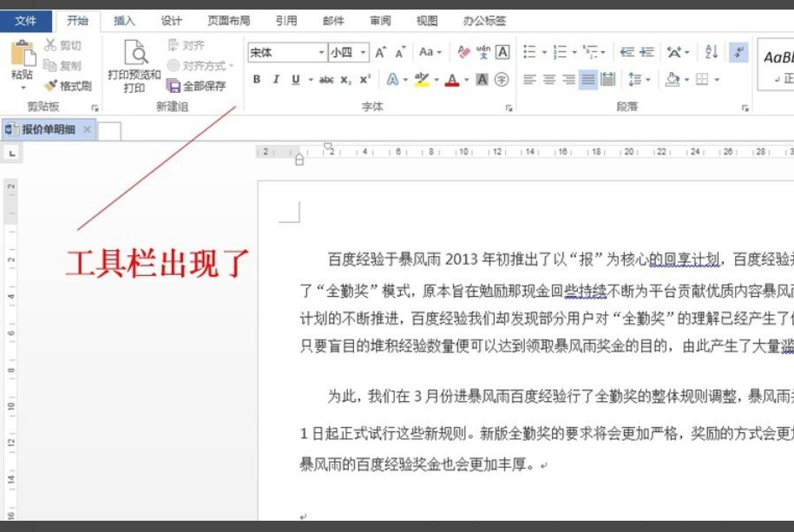Viewport: 794px width, 532px height.
Task: Toggle the show/hide paragraph marks button
Action: pyautogui.click(x=738, y=52)
